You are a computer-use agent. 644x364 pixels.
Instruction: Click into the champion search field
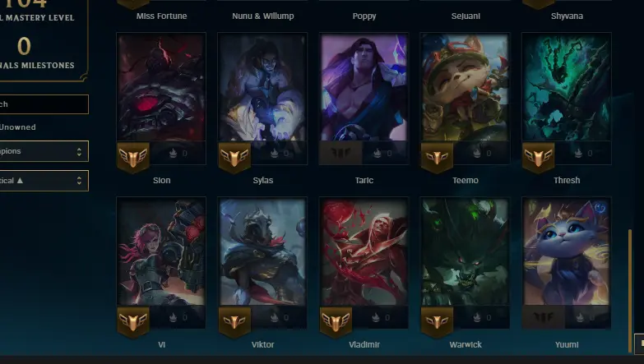[x=44, y=104]
